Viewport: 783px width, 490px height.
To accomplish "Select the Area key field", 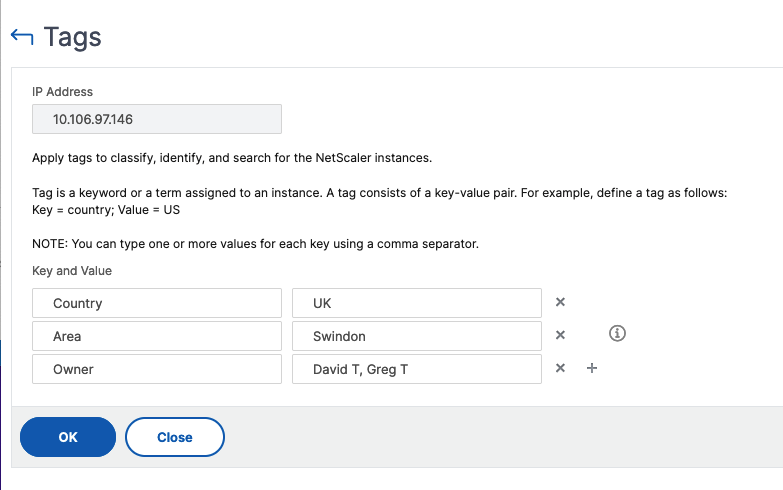I will tap(157, 336).
